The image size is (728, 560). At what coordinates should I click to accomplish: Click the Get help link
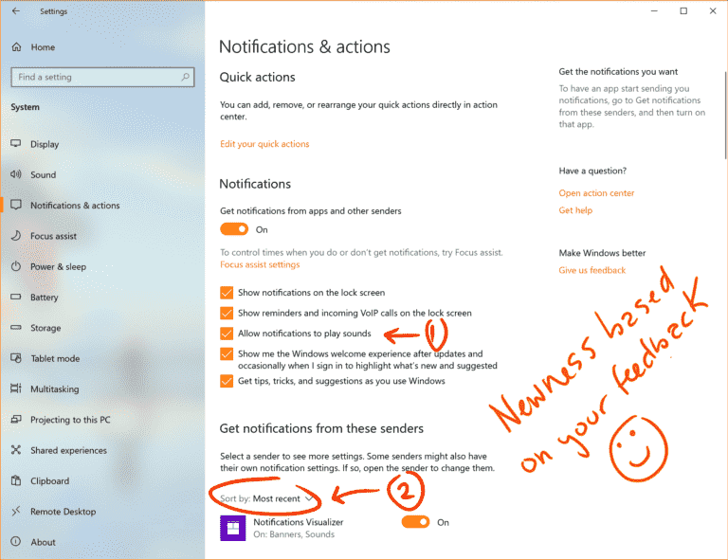(x=575, y=210)
